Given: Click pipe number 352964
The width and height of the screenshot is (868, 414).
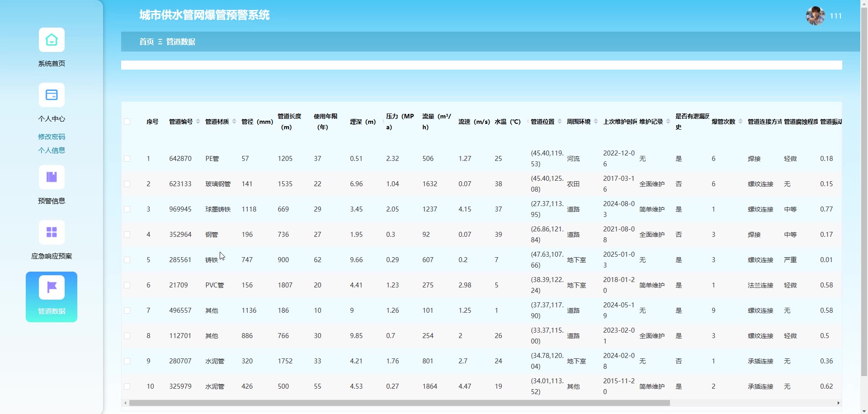Looking at the screenshot, I should coord(180,235).
